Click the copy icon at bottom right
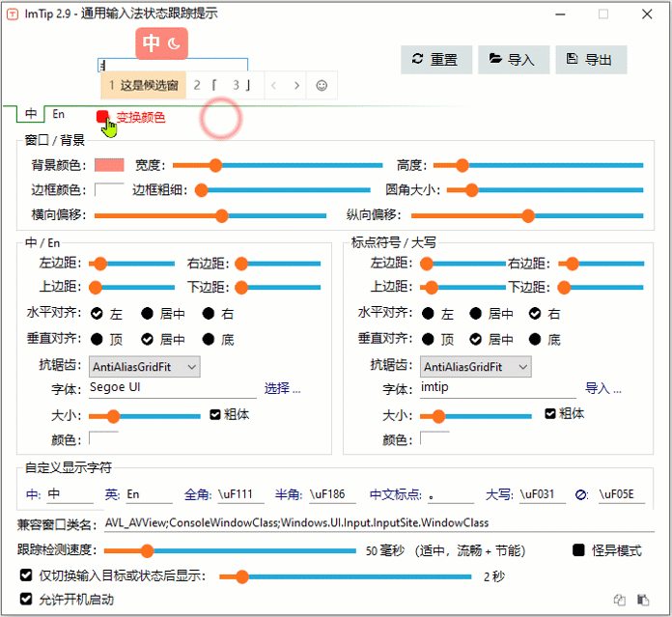This screenshot has width=672, height=617. [x=619, y=600]
